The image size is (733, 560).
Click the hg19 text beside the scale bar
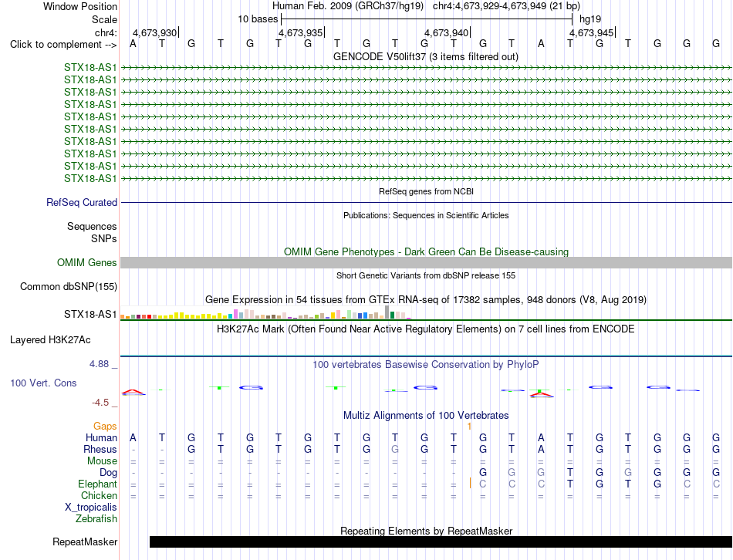tap(590, 19)
